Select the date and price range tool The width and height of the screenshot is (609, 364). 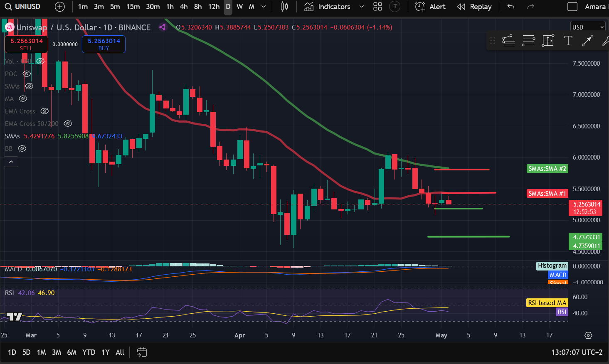(548, 41)
